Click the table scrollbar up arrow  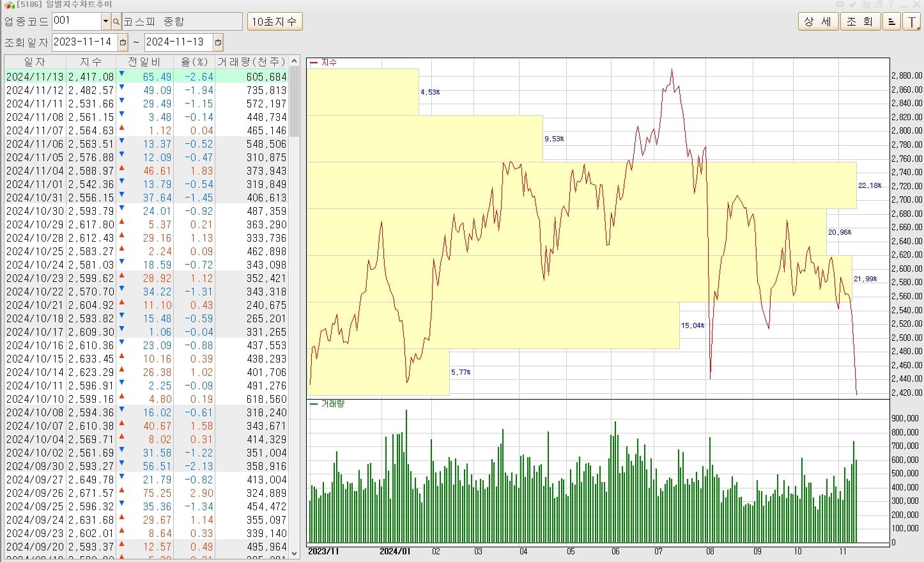pyautogui.click(x=295, y=61)
